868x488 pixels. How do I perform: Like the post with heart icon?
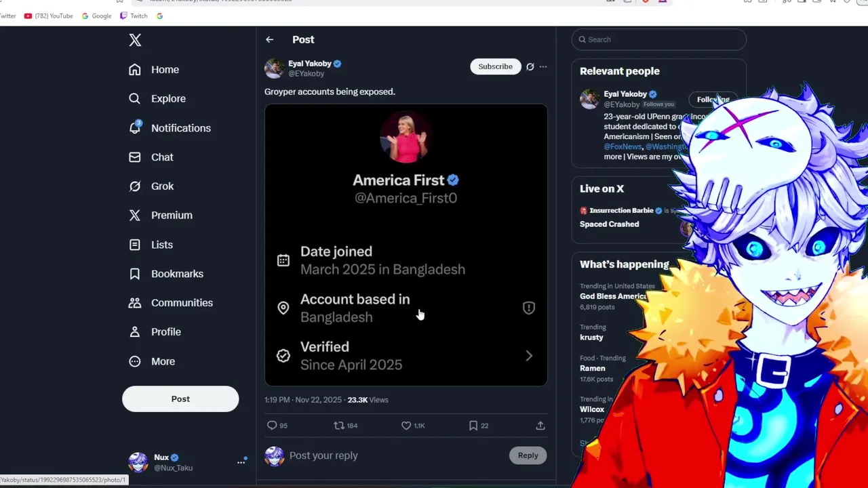[x=406, y=426]
